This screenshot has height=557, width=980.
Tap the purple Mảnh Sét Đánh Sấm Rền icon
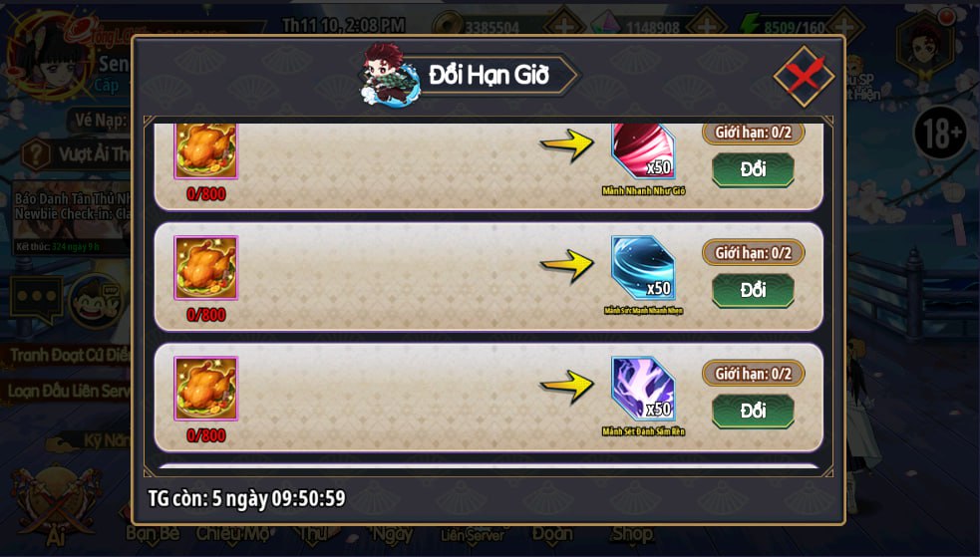point(643,389)
